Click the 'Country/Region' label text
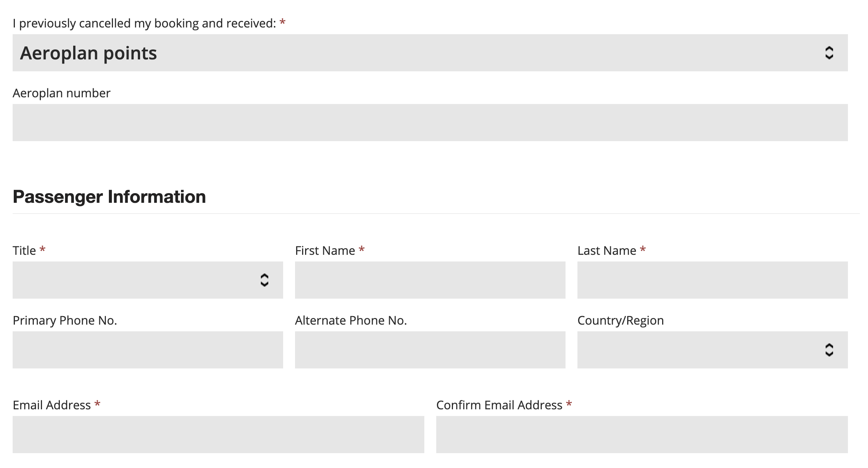The image size is (868, 468). 620,321
